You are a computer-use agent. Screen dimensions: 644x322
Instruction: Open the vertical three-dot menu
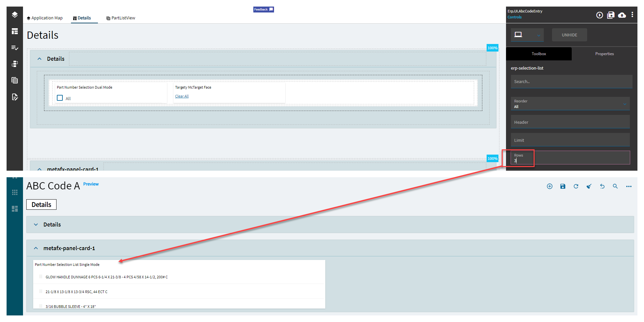coord(632,15)
